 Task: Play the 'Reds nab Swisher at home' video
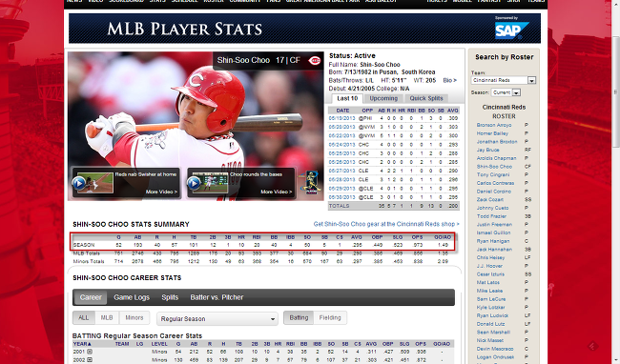point(78,183)
